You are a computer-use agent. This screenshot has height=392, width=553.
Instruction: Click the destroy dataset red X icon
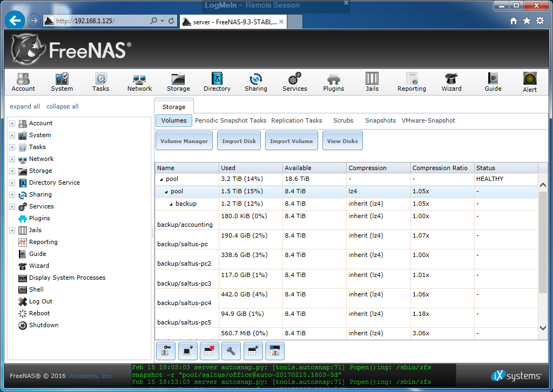[210, 351]
